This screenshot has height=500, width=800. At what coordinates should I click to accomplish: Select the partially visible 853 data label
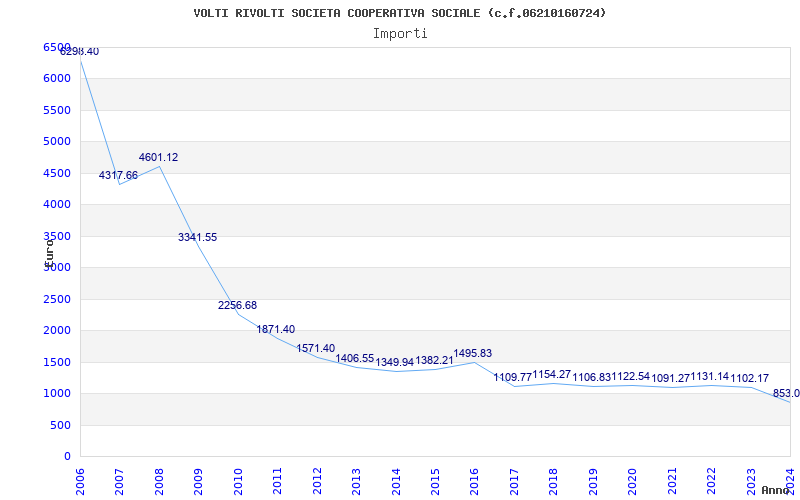tap(786, 393)
